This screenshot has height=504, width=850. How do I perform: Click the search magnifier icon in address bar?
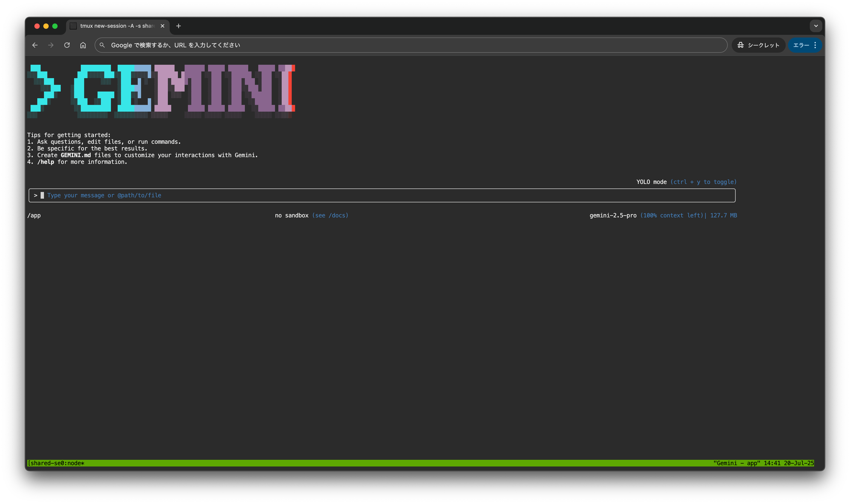[x=102, y=45]
